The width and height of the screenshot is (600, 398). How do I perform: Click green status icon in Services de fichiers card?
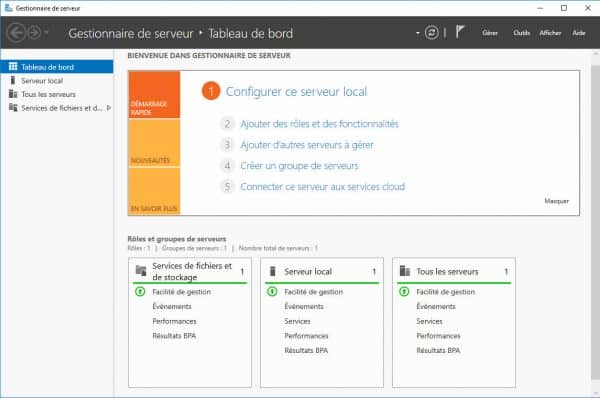pos(140,292)
